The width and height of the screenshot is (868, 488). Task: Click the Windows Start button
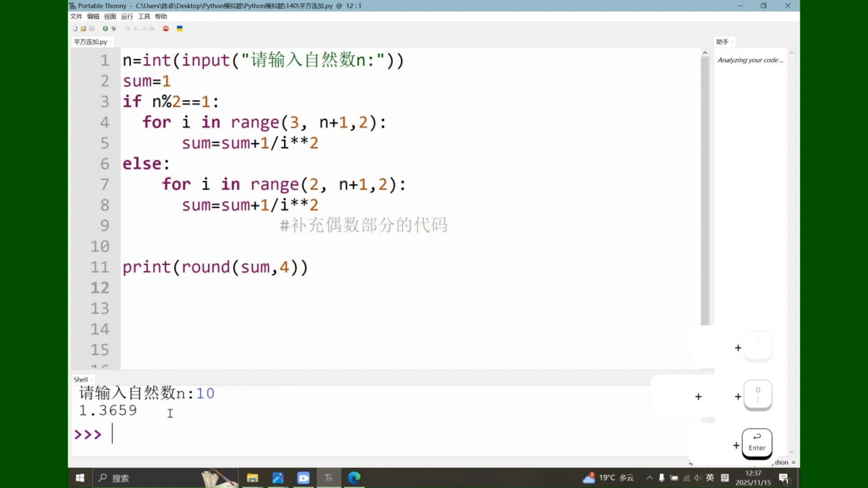click(x=80, y=478)
